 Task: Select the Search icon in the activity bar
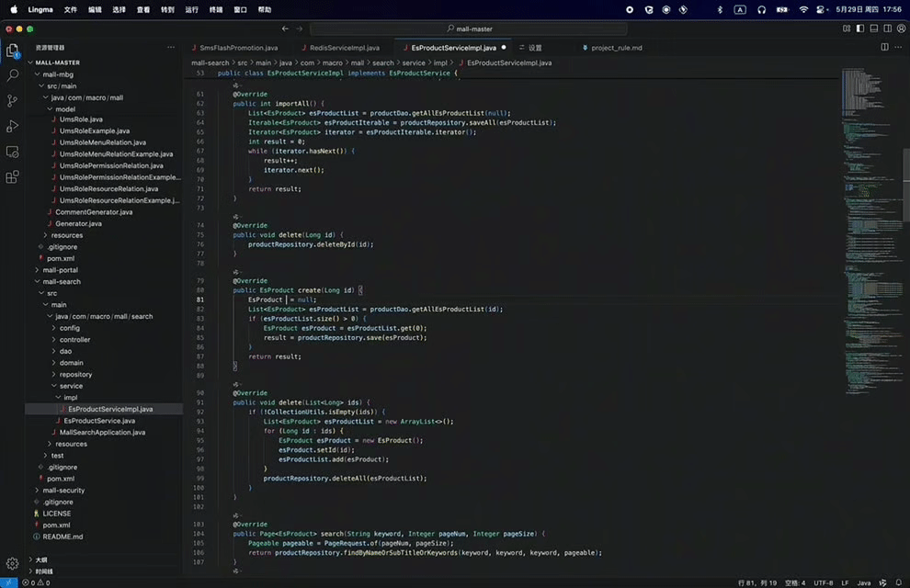pos(12,76)
